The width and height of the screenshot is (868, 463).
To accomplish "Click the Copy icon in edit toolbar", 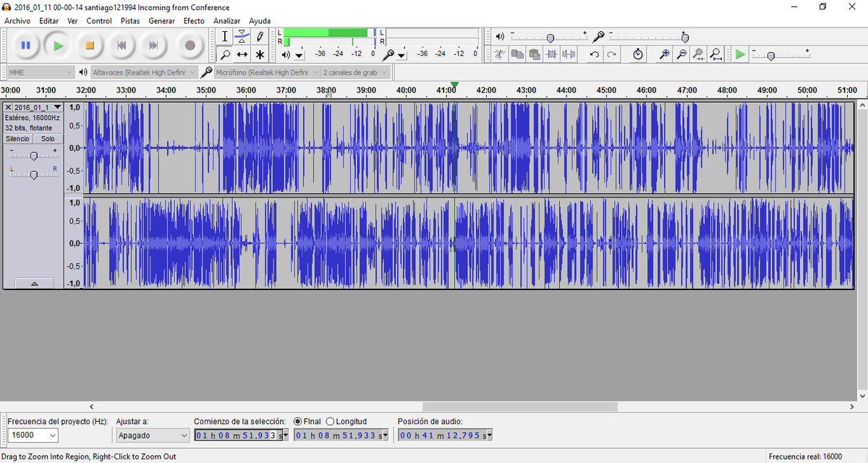I will tap(517, 54).
